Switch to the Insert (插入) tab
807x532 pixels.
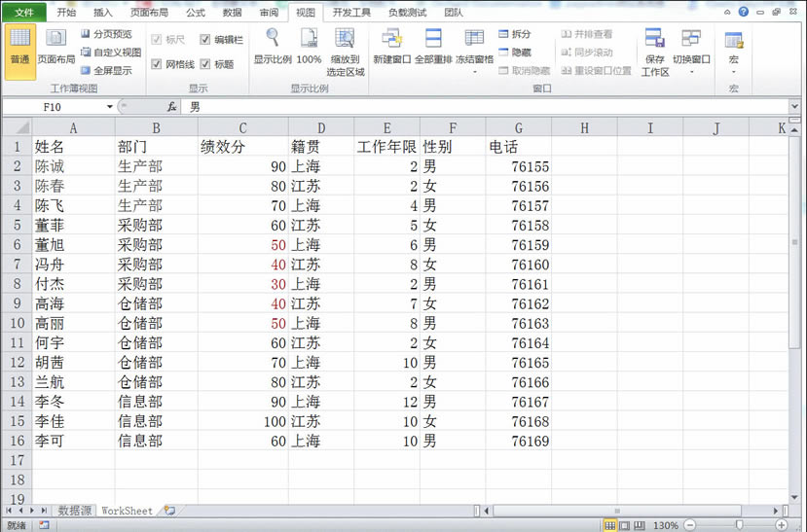click(x=102, y=13)
